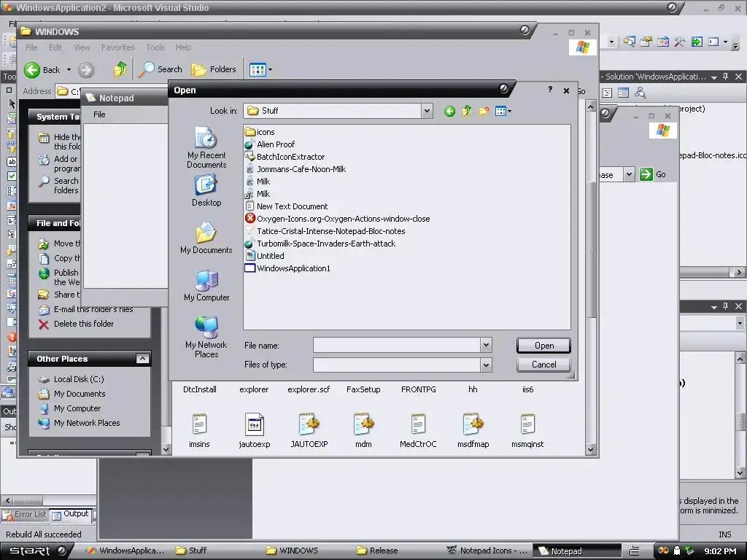Select BatchIconExtractor file

point(285,157)
